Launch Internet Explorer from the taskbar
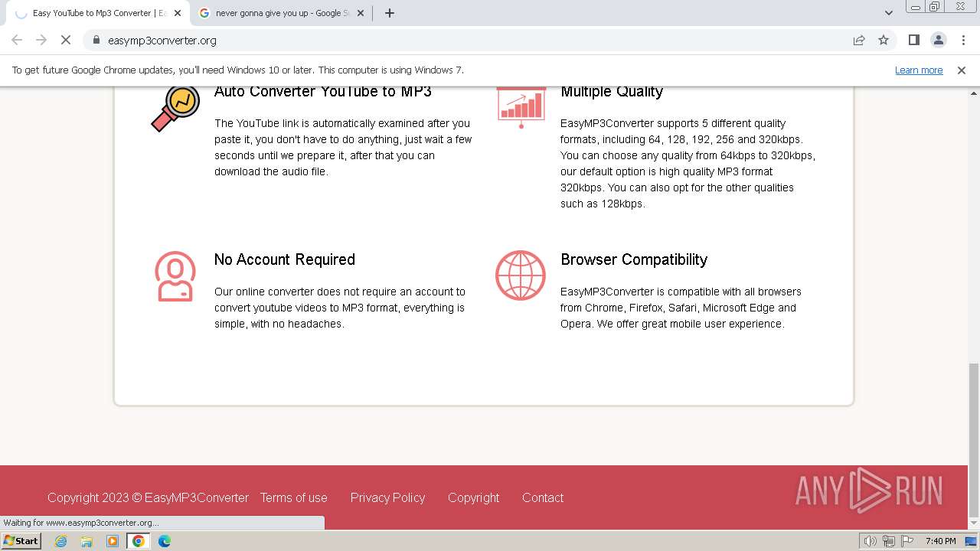 pos(61,541)
